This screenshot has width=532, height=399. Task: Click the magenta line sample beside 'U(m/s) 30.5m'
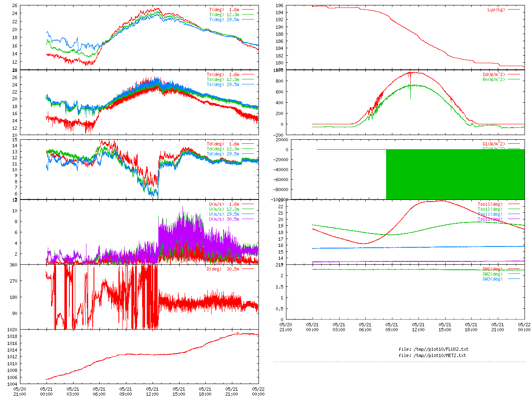248,219
